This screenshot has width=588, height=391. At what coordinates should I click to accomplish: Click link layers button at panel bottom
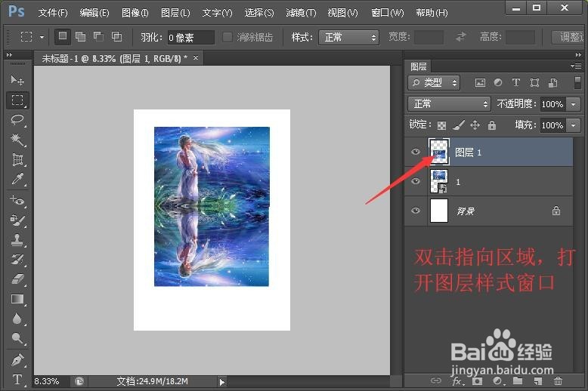click(x=436, y=381)
